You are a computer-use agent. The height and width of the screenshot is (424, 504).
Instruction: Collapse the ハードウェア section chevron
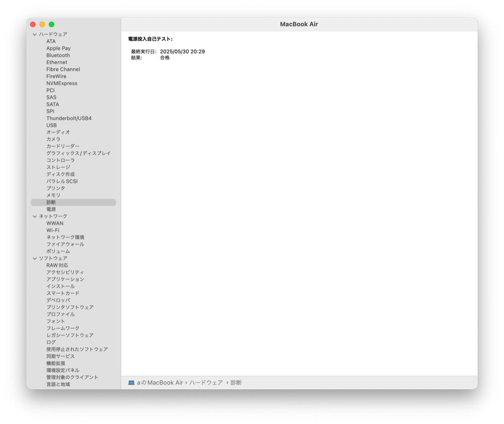click(35, 35)
